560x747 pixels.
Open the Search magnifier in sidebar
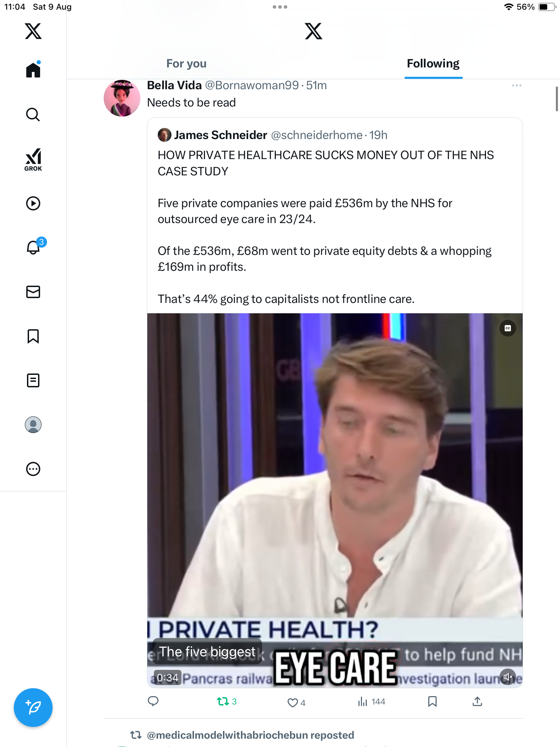coord(33,114)
